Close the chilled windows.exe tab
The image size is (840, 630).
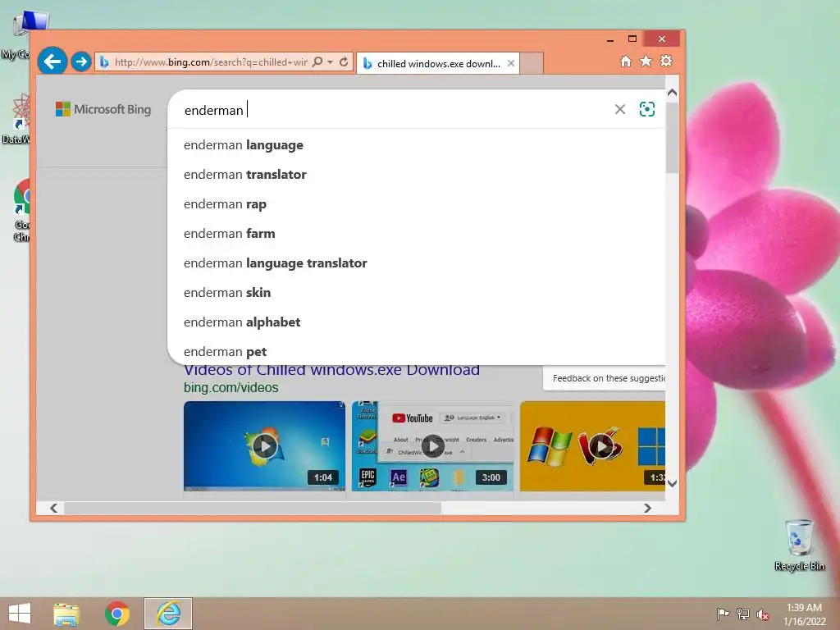(511, 63)
